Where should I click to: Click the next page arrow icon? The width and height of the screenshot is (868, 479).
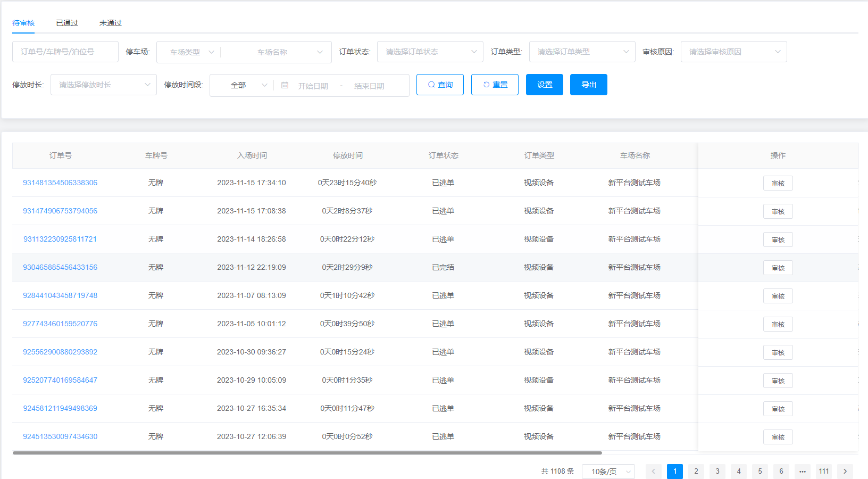click(845, 471)
